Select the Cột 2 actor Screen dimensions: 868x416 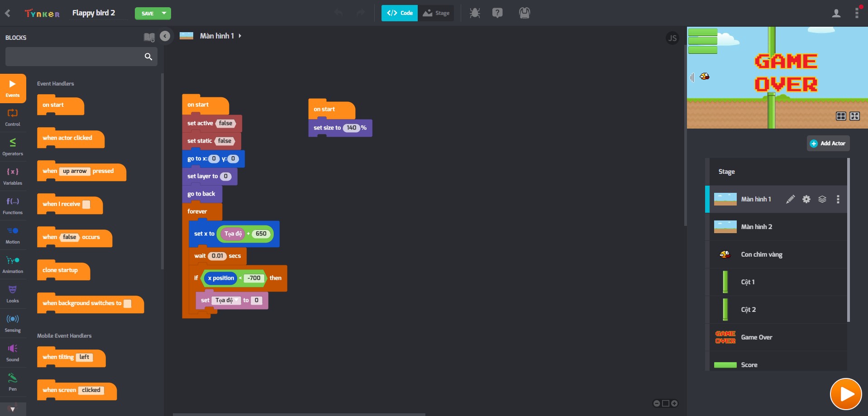click(x=778, y=310)
